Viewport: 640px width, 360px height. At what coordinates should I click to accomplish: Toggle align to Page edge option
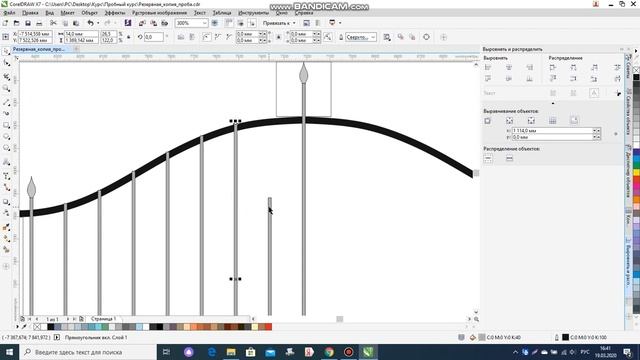click(509, 120)
